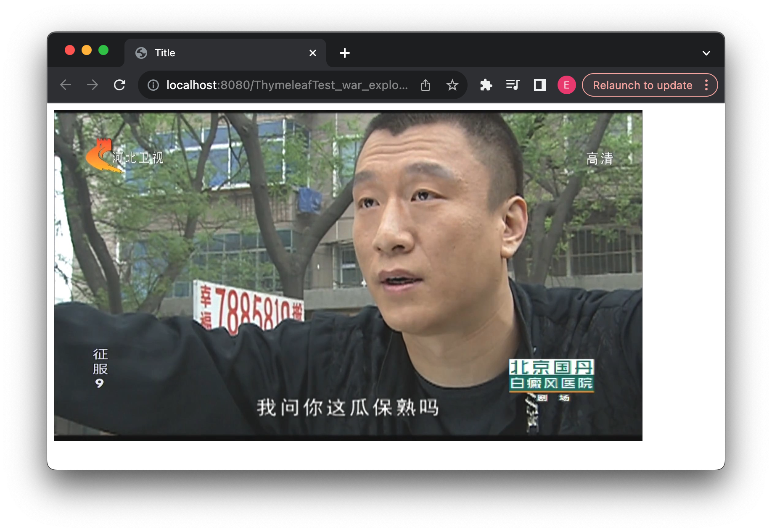Click the localhost:8080 address bar

point(286,85)
